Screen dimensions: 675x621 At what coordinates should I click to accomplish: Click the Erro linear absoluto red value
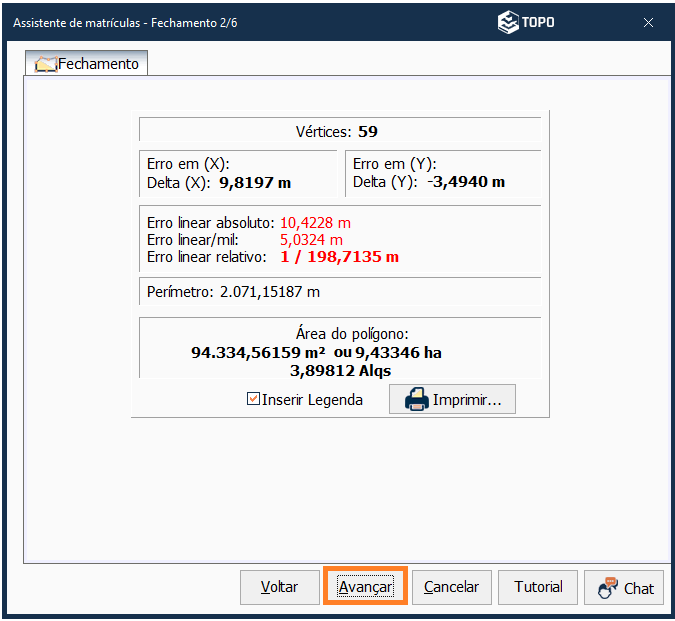pos(315,222)
